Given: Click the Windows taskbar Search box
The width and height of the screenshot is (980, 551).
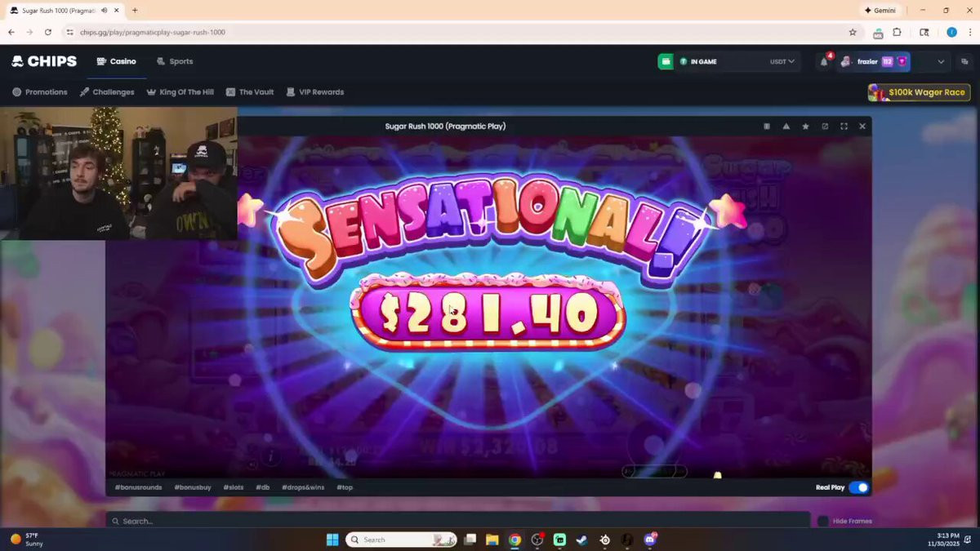Looking at the screenshot, I should pos(401,540).
